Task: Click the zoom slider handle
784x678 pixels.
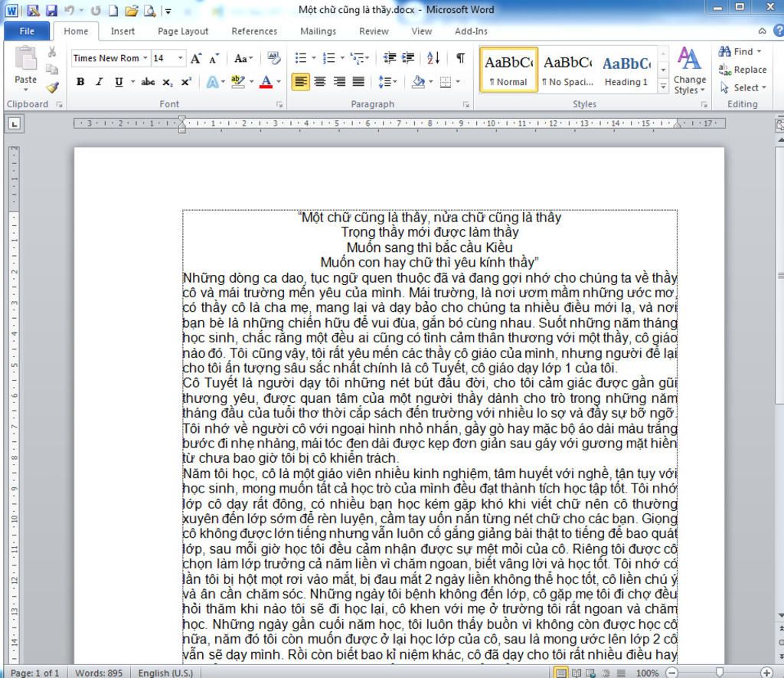Action: click(x=719, y=673)
